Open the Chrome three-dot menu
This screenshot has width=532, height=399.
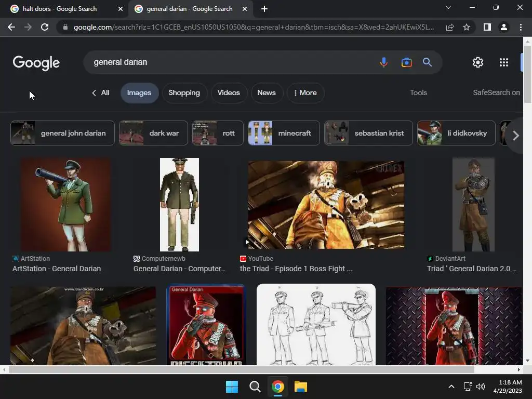pyautogui.click(x=521, y=27)
